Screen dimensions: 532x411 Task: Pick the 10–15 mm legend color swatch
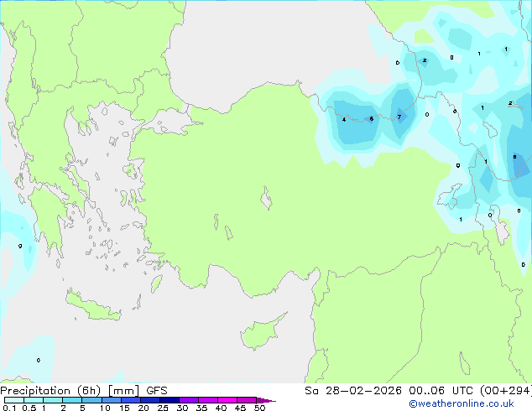pos(111,400)
